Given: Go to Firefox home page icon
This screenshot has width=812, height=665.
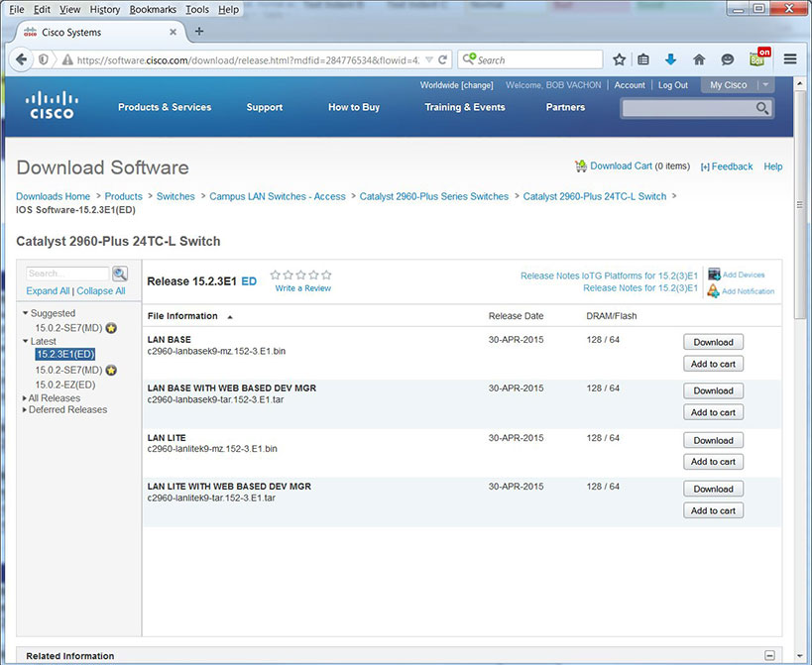Looking at the screenshot, I should [699, 59].
